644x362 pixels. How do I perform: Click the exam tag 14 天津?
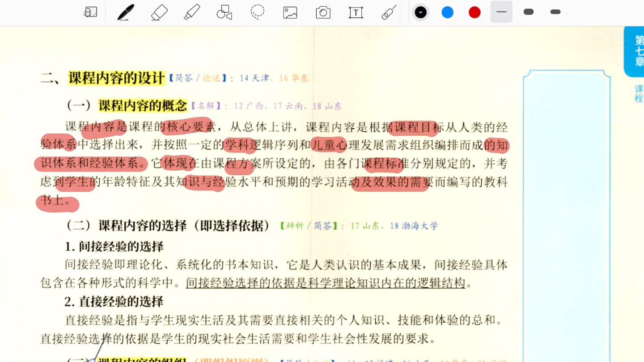coord(254,78)
